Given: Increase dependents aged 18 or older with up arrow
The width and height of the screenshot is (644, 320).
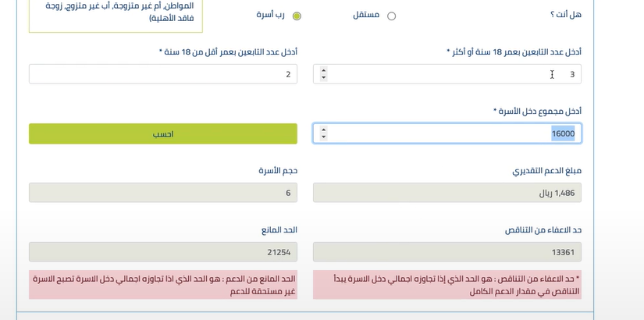Looking at the screenshot, I should point(324,70).
